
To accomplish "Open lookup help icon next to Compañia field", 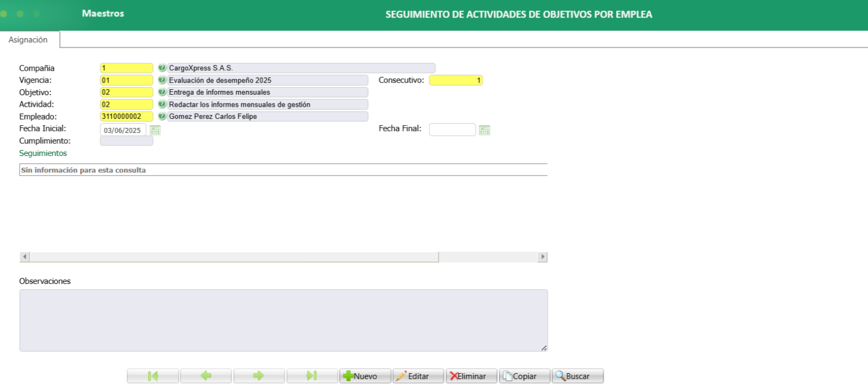I will 162,68.
